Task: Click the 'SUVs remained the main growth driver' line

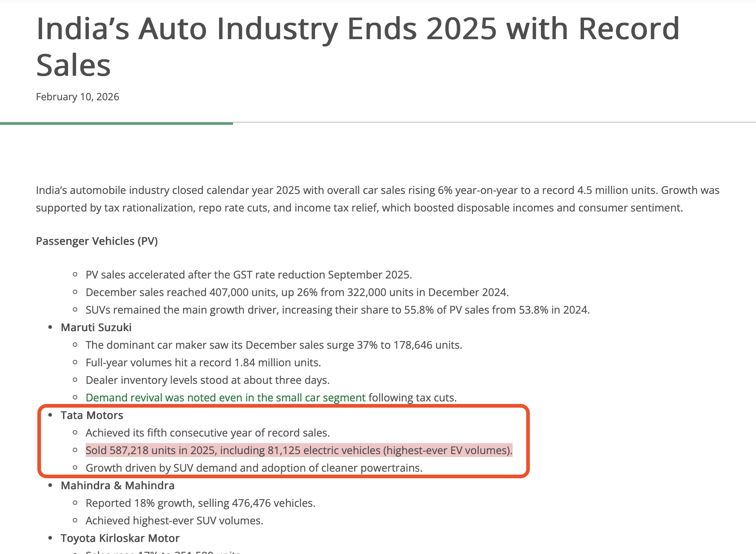Action: [337, 310]
